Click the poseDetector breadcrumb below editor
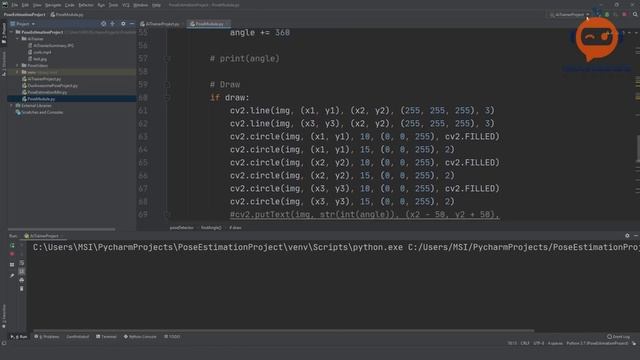640x360 pixels. coord(182,228)
